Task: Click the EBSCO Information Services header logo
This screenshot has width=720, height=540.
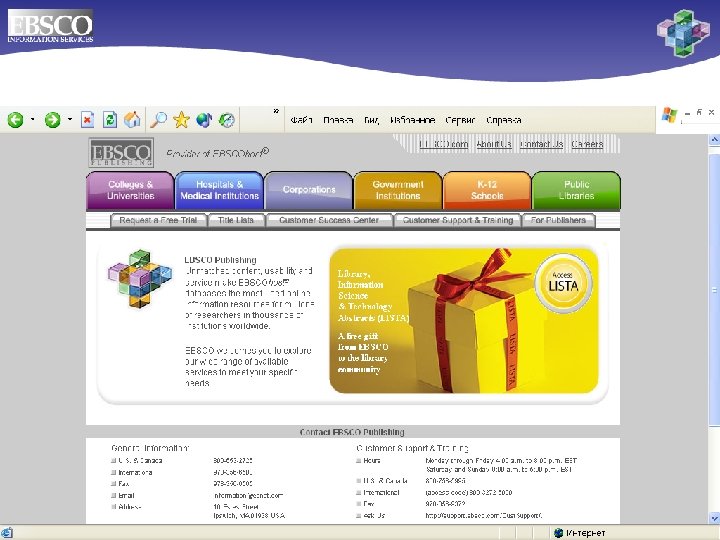Action: pyautogui.click(x=51, y=26)
